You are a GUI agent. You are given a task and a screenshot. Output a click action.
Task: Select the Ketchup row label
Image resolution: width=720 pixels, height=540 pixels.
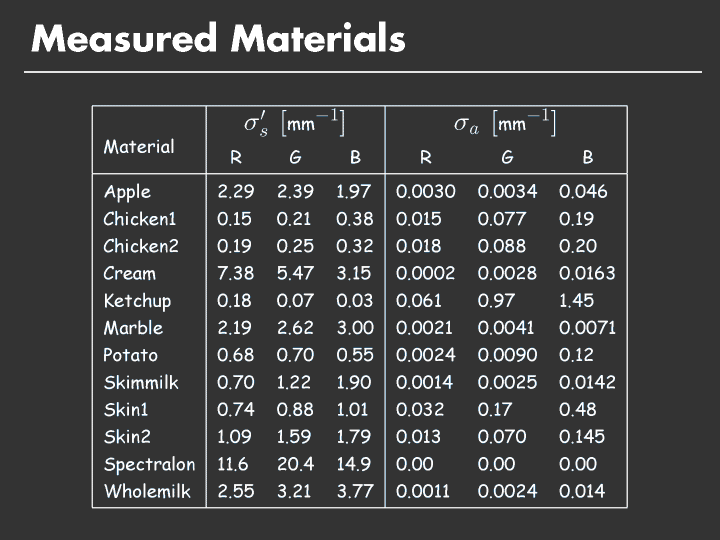point(137,301)
